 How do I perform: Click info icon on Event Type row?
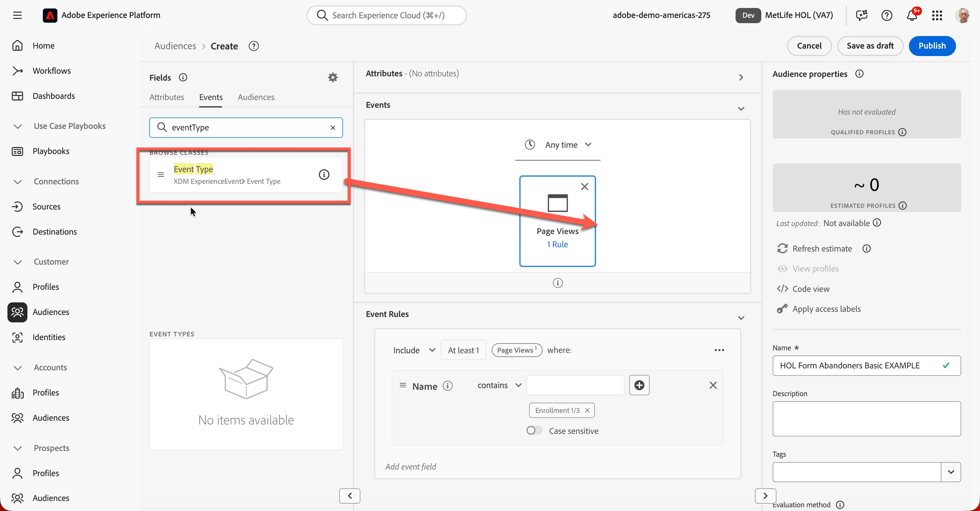tap(324, 174)
